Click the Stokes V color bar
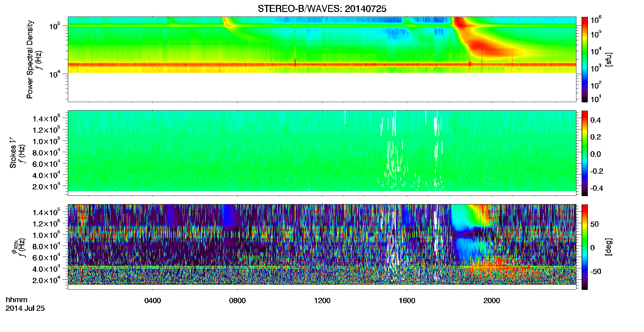Screen dimensions: 644x332 coord(585,153)
